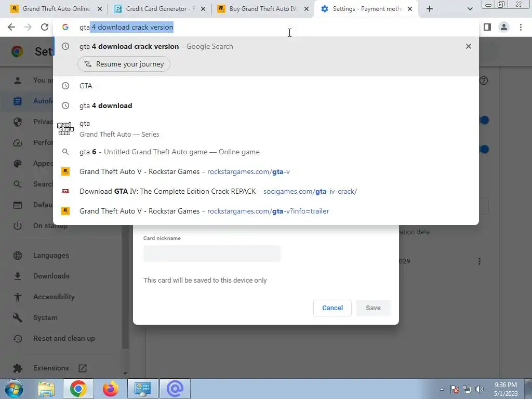Image resolution: width=532 pixels, height=399 pixels.
Task: Open a new tab with plus button
Action: coord(430,9)
